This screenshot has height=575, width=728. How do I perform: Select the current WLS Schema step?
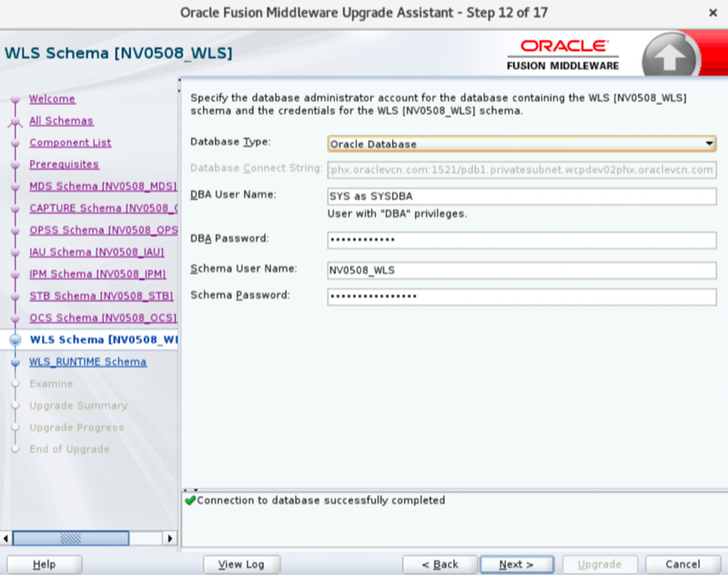(x=104, y=339)
